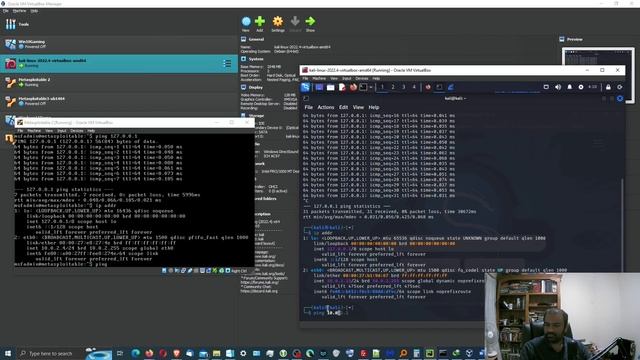
Task: Open Help menu in VirtualBox Manager
Action: (34, 11)
